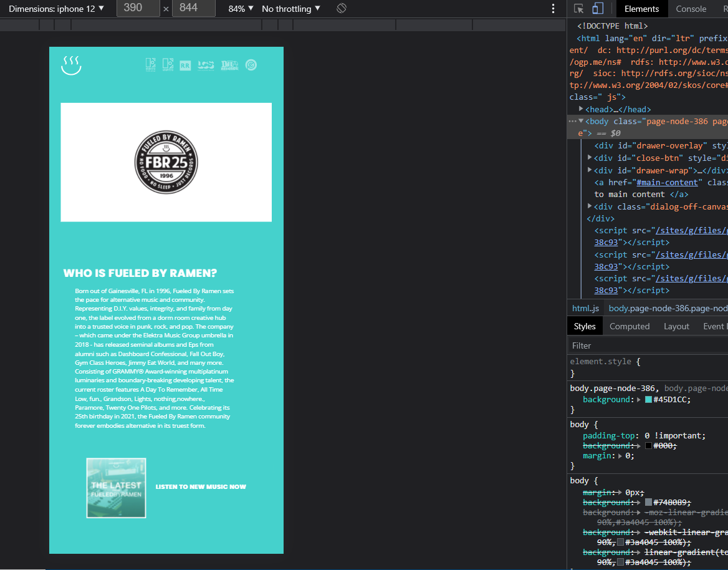Open the Elektra Music Group logo link
Image resolution: width=728 pixels, height=570 pixels.
150,65
